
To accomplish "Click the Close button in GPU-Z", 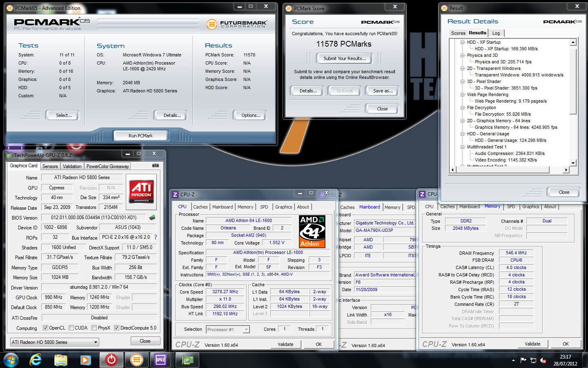I will [145, 341].
